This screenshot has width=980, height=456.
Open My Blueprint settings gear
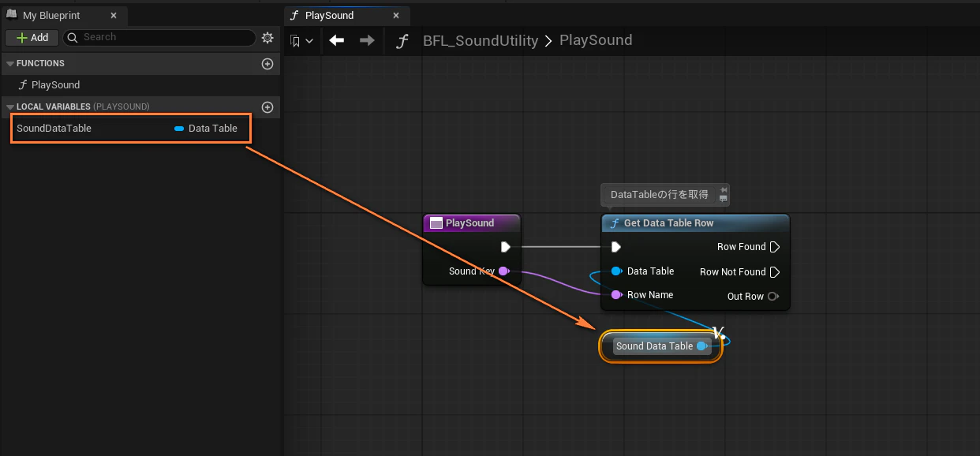[x=267, y=37]
